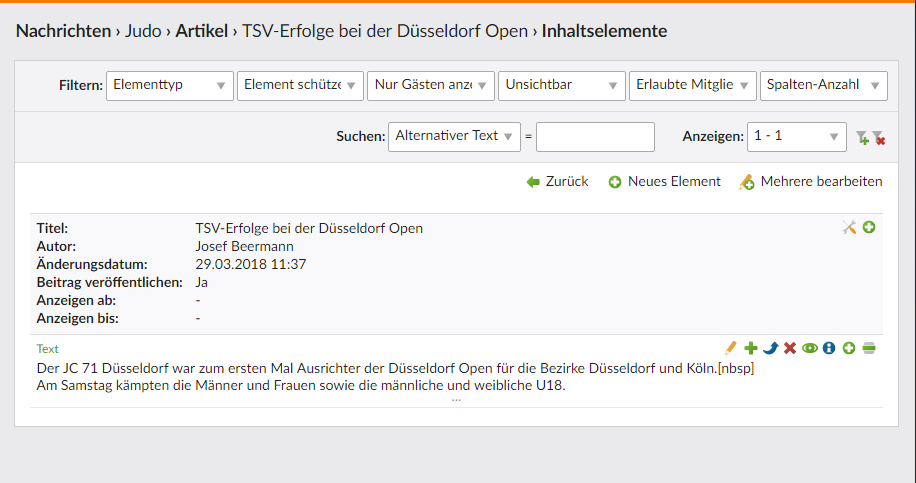
Task: Delete the Text element with red X
Action: [x=790, y=348]
